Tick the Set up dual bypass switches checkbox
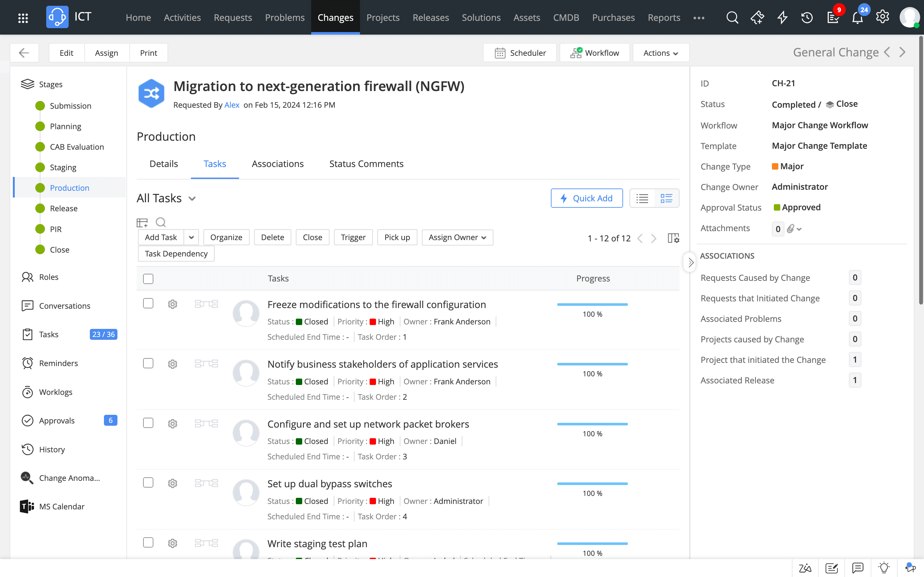Screen dimensions: 924x577 point(148,483)
